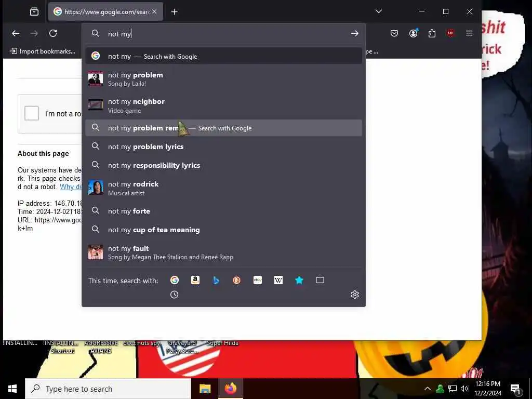Viewport: 532px width, 399px height.
Task: Choose 'not my problem' song suggestion
Action: [223, 79]
